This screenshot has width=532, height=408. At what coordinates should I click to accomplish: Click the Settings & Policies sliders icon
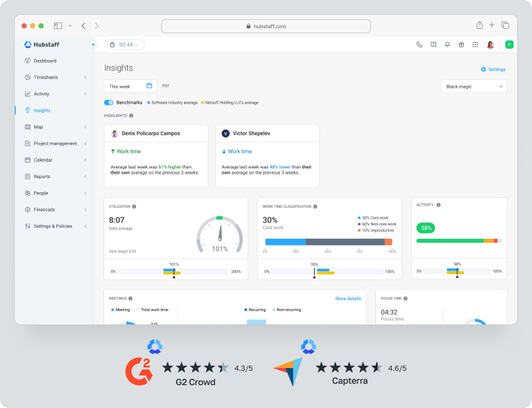(27, 226)
